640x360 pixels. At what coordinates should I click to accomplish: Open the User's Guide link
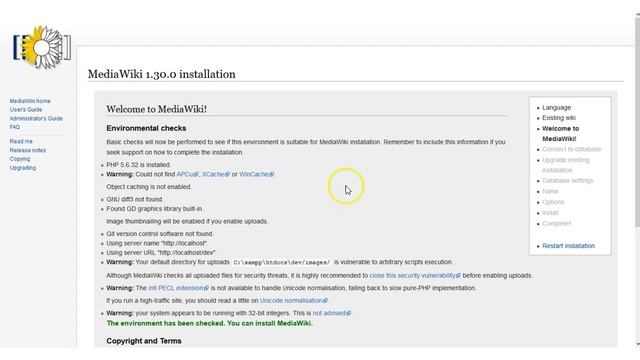click(x=26, y=109)
